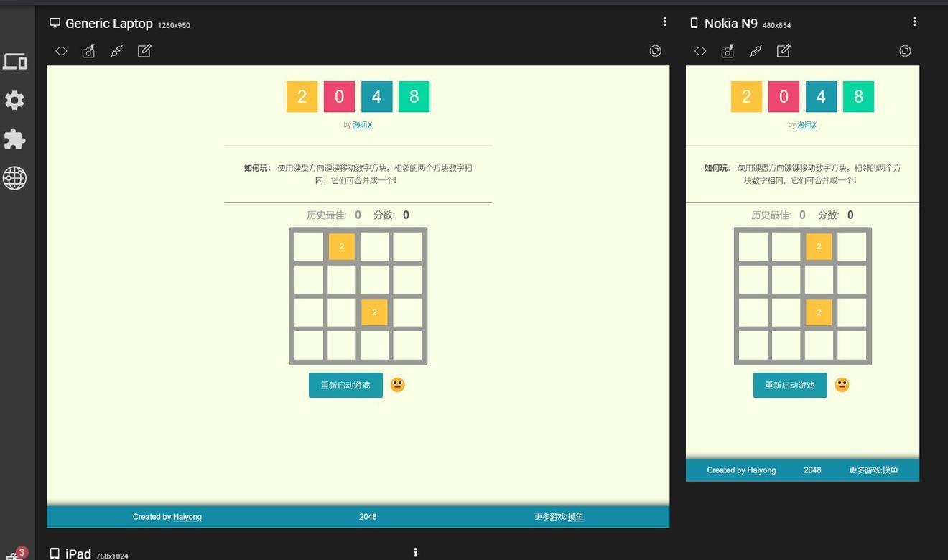This screenshot has height=560, width=948.
Task: Click the restart game button in laptop preview
Action: [x=345, y=386]
